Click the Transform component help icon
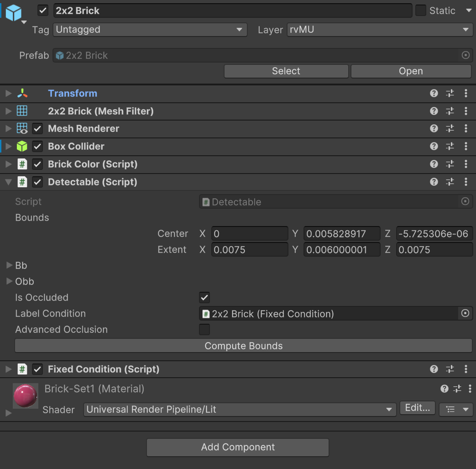476x469 pixels. (434, 93)
